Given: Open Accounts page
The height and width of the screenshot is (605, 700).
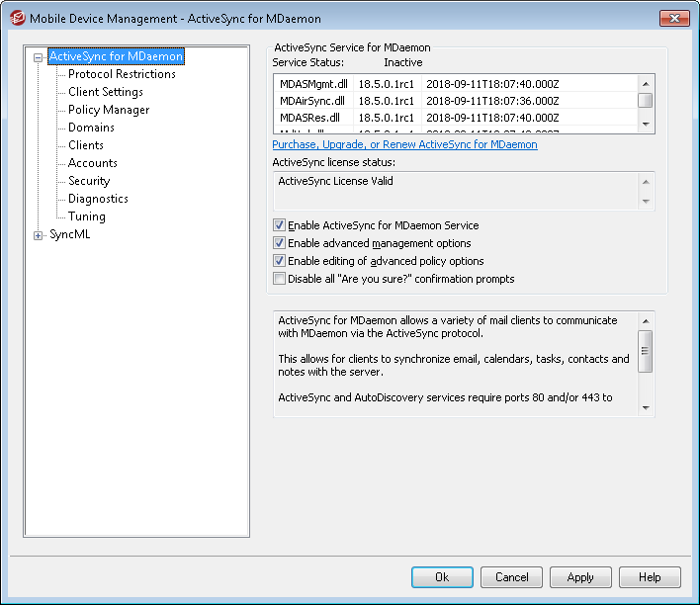Looking at the screenshot, I should coord(93,163).
